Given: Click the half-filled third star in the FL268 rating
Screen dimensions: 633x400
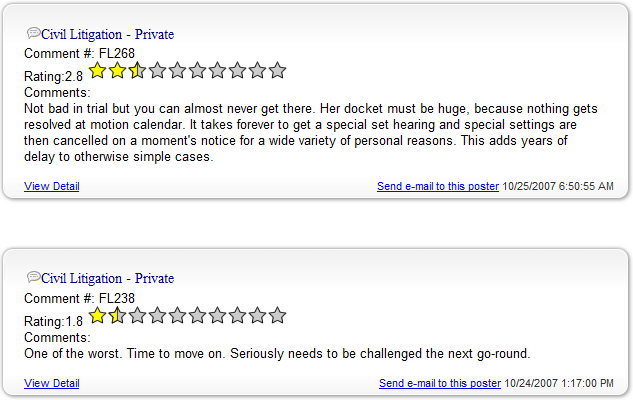Looking at the screenshot, I should point(137,70).
